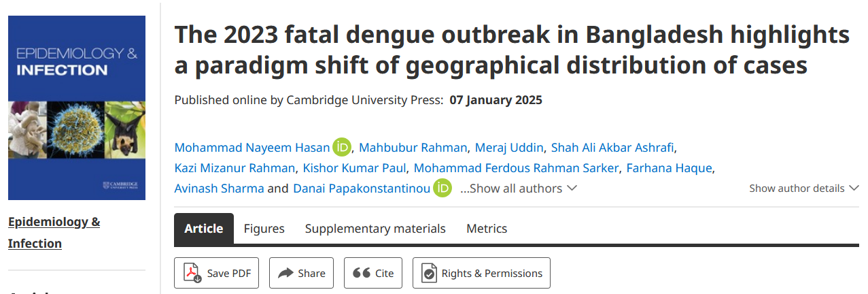
Task: Click ORCID icon beside Danai Papakonstantinou
Action: click(442, 188)
